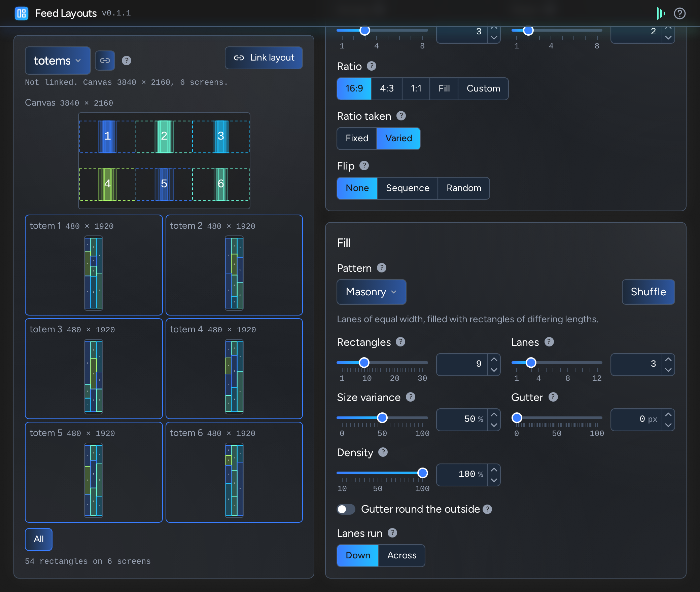Decrease the Lanes value with down arrow

pos(668,370)
